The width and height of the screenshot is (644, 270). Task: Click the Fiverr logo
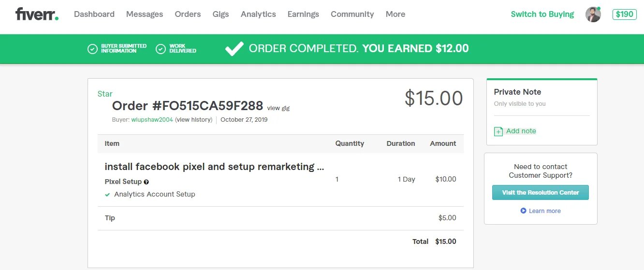[x=37, y=14]
